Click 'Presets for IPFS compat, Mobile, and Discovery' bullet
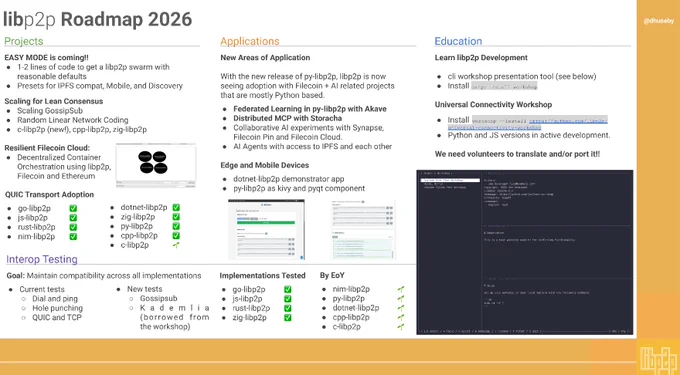The height and width of the screenshot is (375, 680). pyautogui.click(x=100, y=86)
